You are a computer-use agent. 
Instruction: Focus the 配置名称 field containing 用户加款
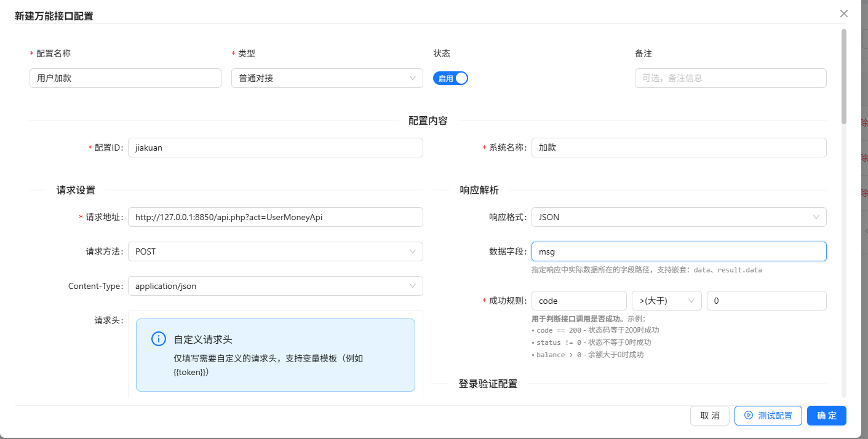pos(125,78)
